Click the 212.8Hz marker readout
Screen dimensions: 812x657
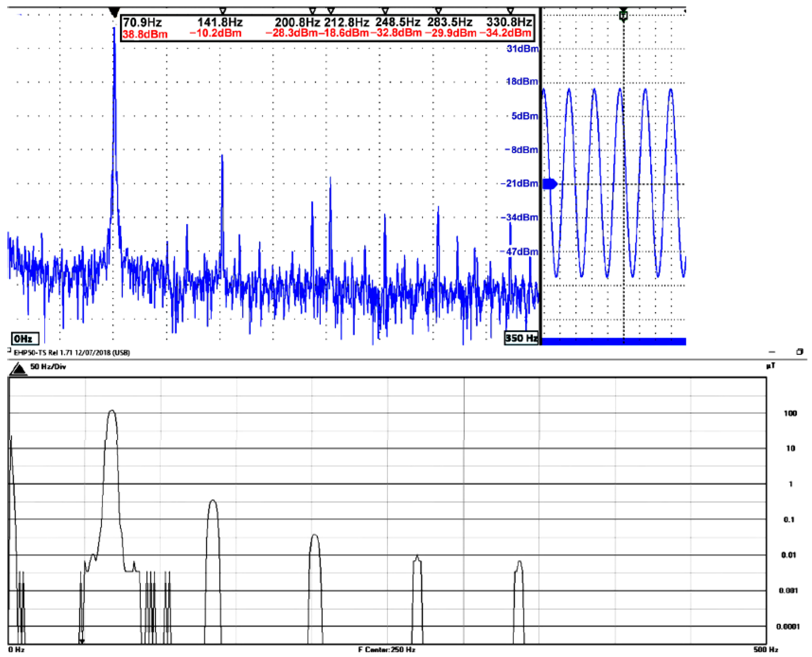pos(346,22)
